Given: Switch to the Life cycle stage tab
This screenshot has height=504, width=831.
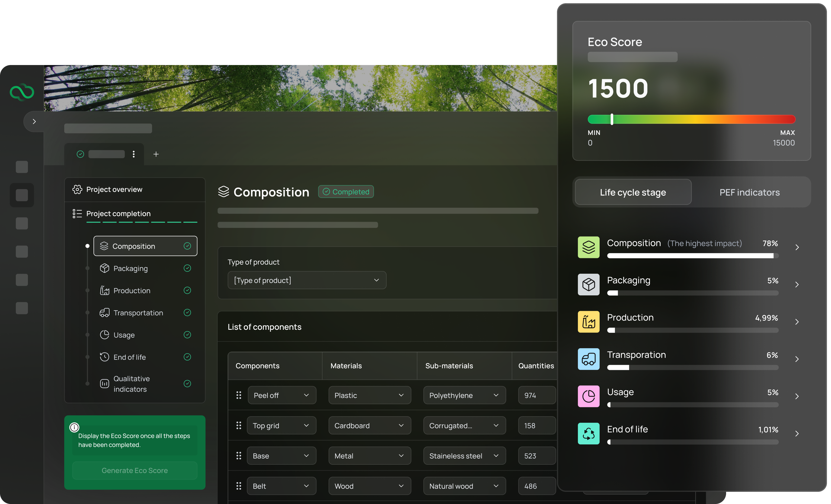Looking at the screenshot, I should pos(633,192).
